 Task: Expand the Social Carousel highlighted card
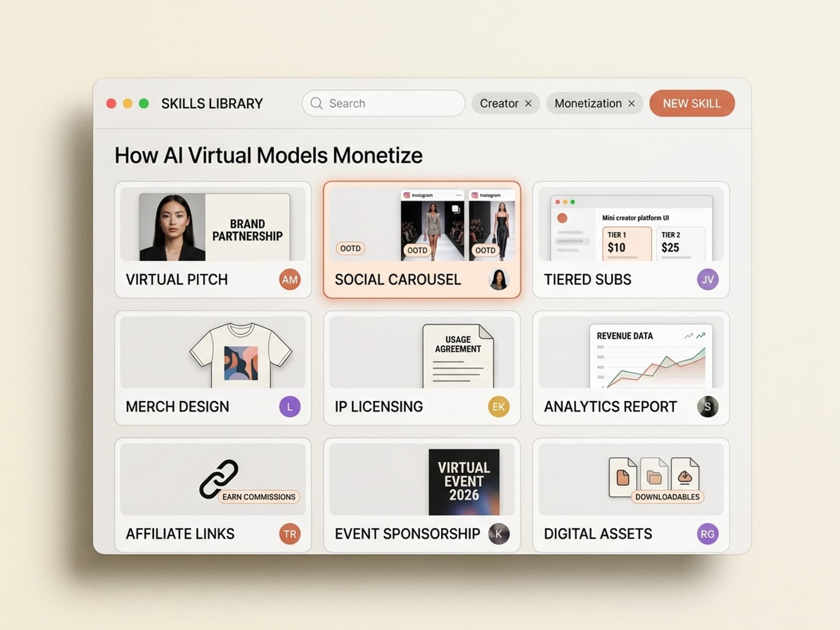click(421, 240)
